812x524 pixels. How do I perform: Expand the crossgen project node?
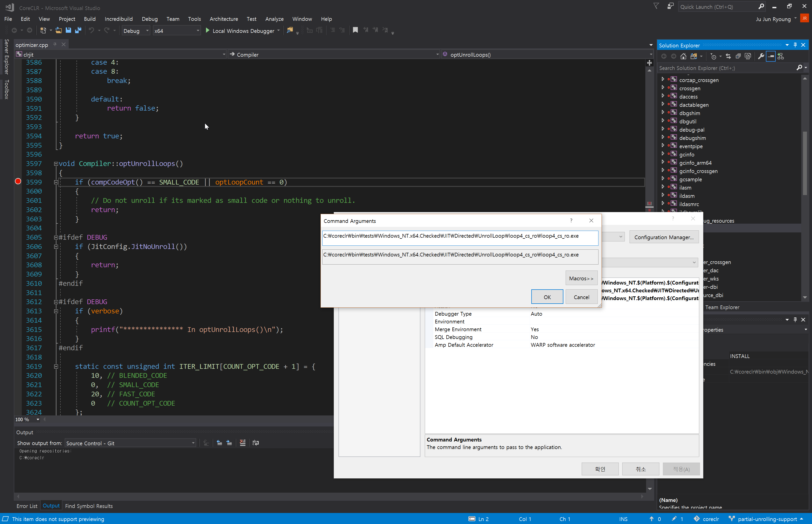pos(663,88)
